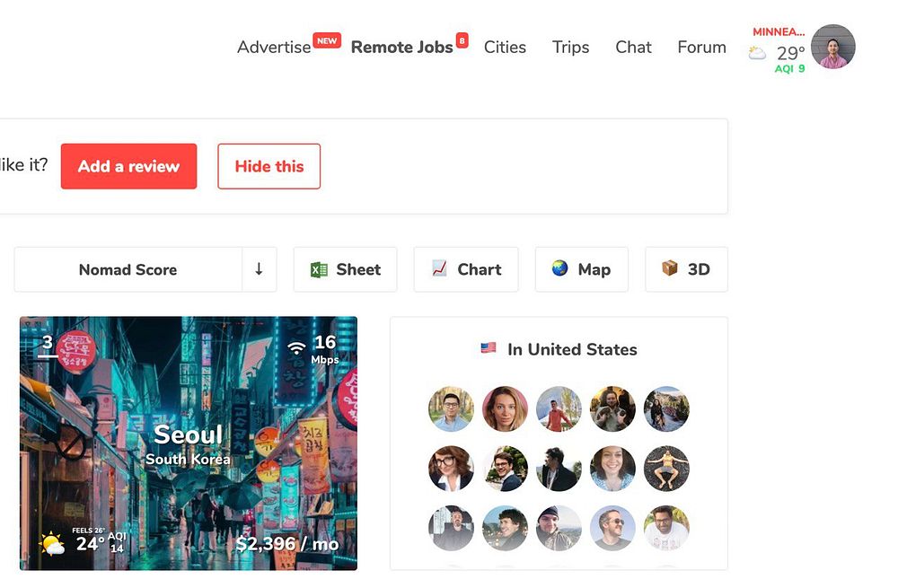Click the weather cloud icon in header

click(x=757, y=54)
